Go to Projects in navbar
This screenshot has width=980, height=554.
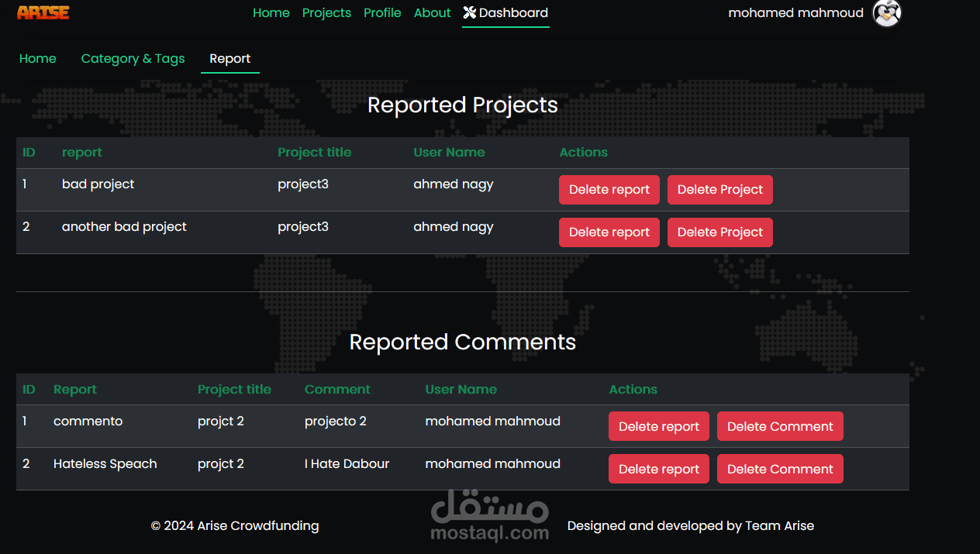(x=326, y=12)
